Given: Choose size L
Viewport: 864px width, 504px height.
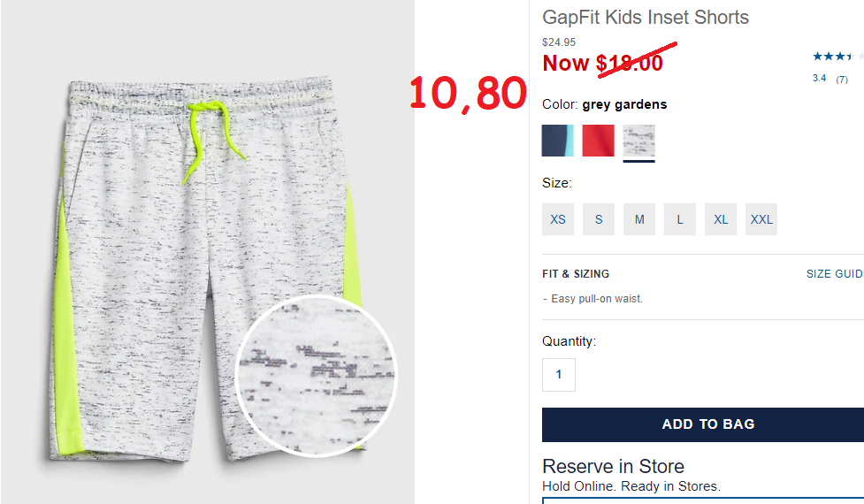Looking at the screenshot, I should pos(680,219).
